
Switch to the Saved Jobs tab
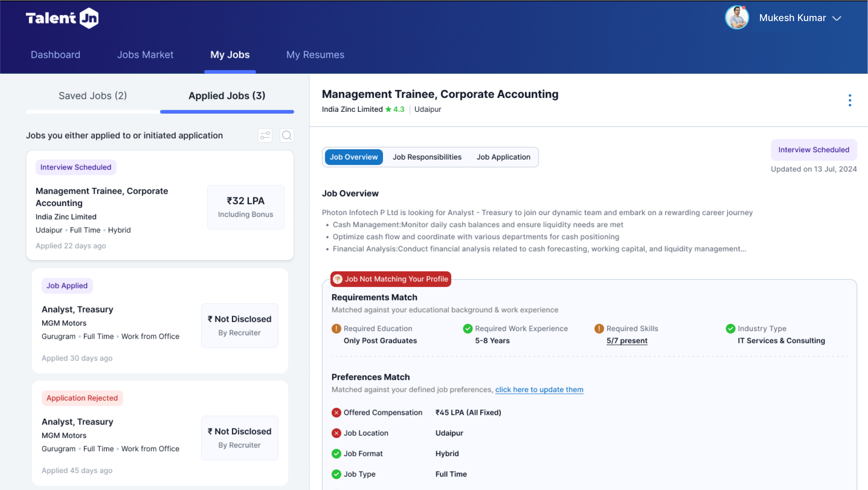pyautogui.click(x=92, y=95)
